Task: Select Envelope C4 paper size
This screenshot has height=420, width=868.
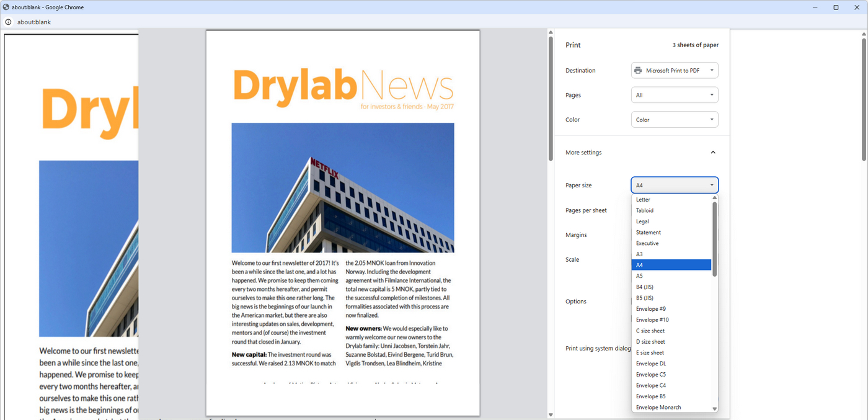Action: click(x=671, y=386)
